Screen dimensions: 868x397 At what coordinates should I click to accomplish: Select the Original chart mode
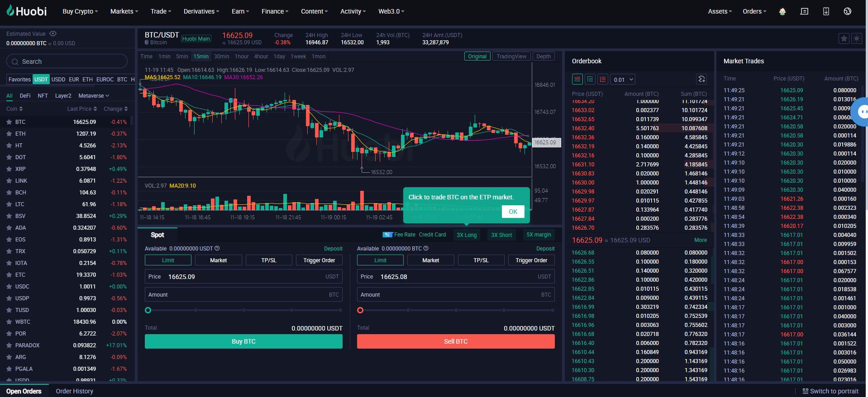pos(477,57)
